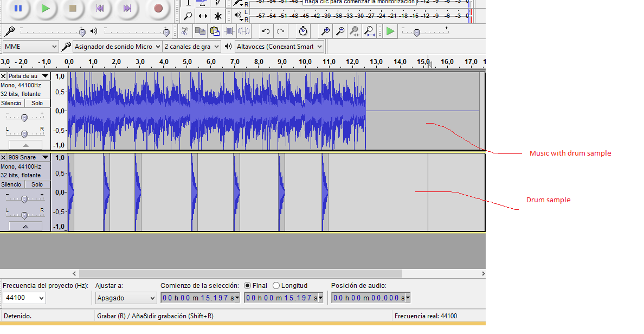Image resolution: width=644 pixels, height=334 pixels.
Task: Select the Longitud radio button
Action: pos(276,286)
